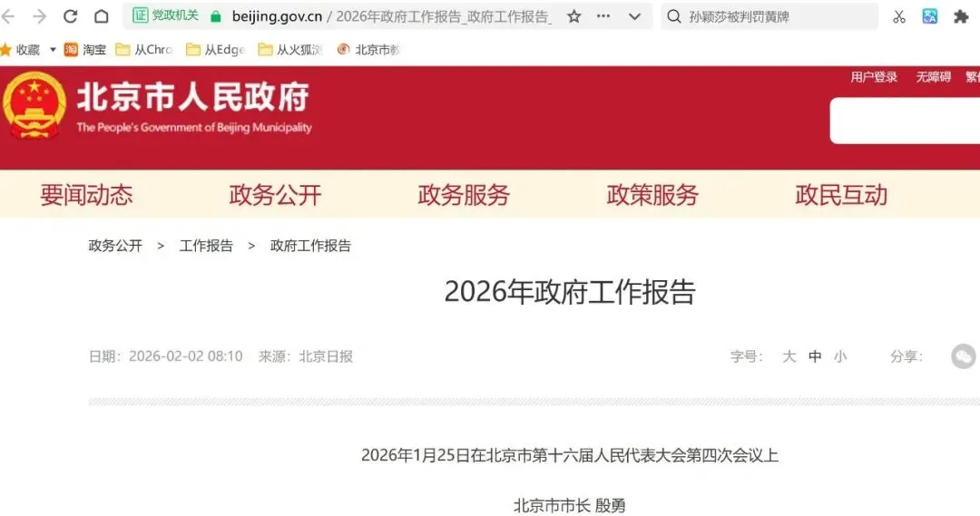Screen dimensions: 980x516
Task: Open 无障碍 accessibility mode
Action: (933, 77)
